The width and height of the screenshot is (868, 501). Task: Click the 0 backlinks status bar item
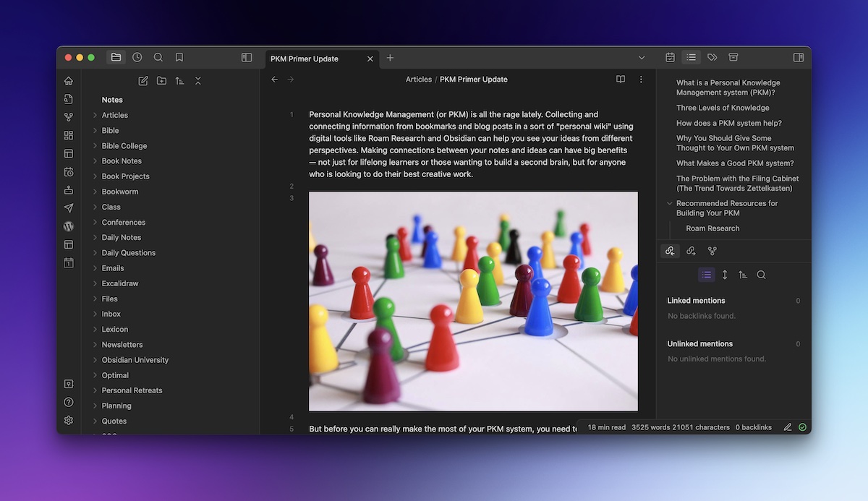click(754, 427)
